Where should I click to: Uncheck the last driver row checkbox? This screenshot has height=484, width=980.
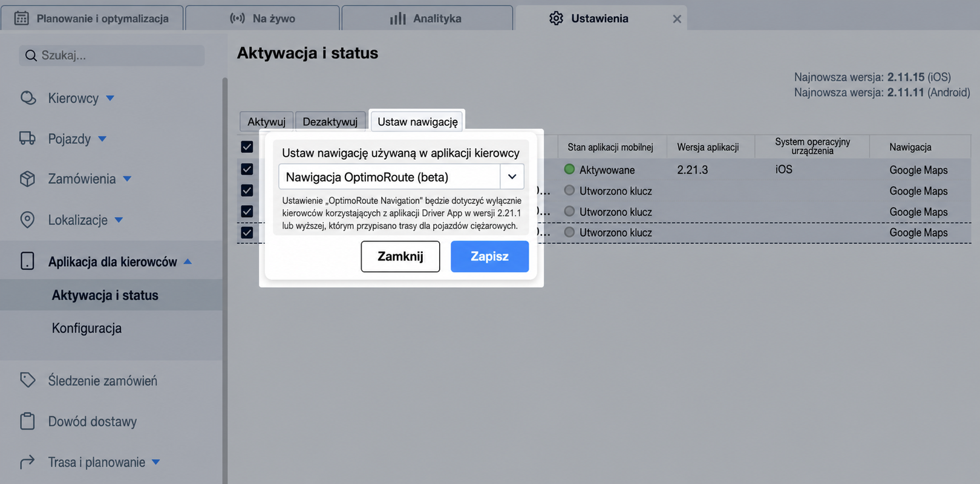pos(247,232)
